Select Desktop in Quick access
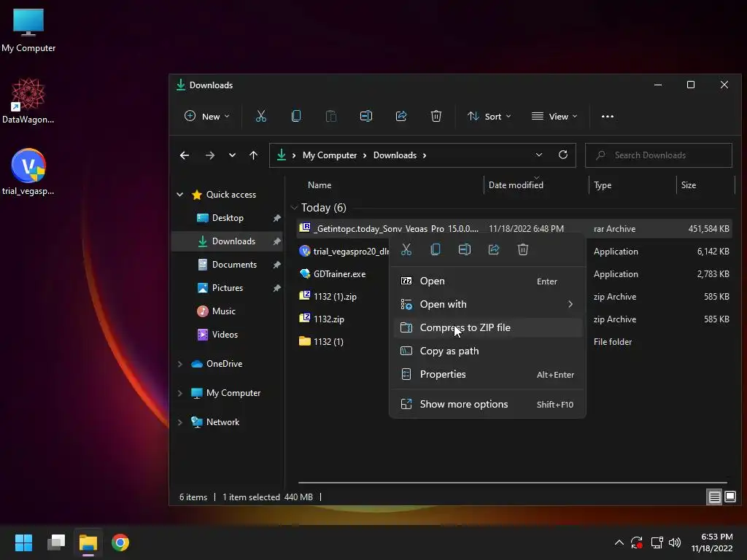 (228, 217)
